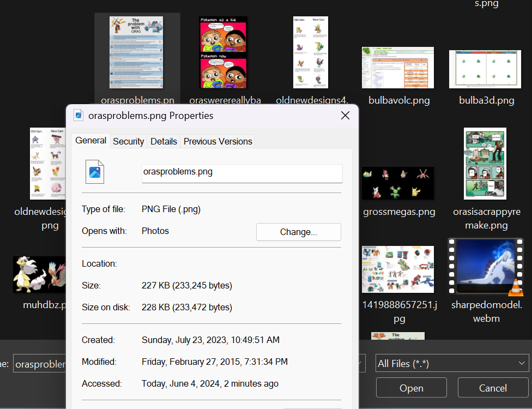
Task: Click Change... to choose opening app
Action: [299, 232]
